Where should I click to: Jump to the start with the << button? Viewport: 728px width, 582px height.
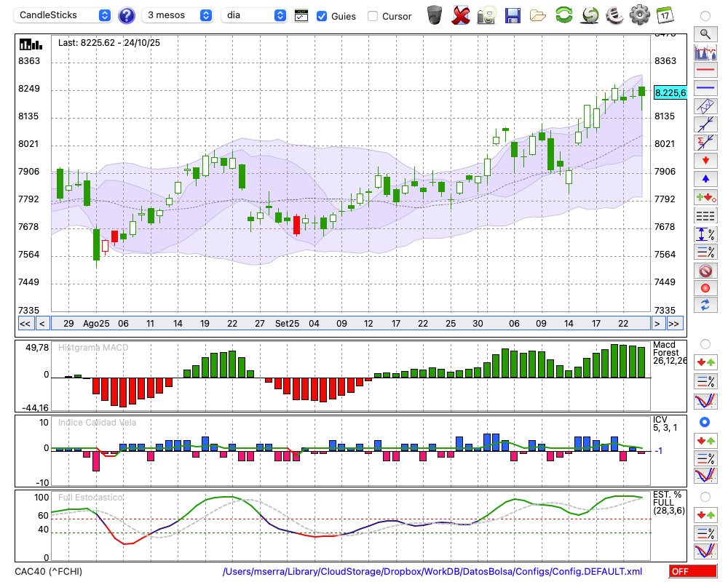pyautogui.click(x=25, y=324)
